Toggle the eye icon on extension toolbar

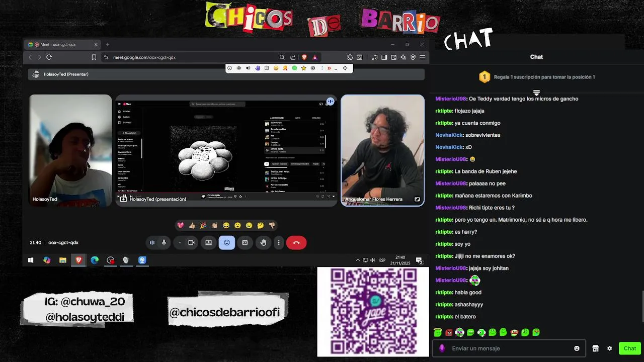[239, 68]
